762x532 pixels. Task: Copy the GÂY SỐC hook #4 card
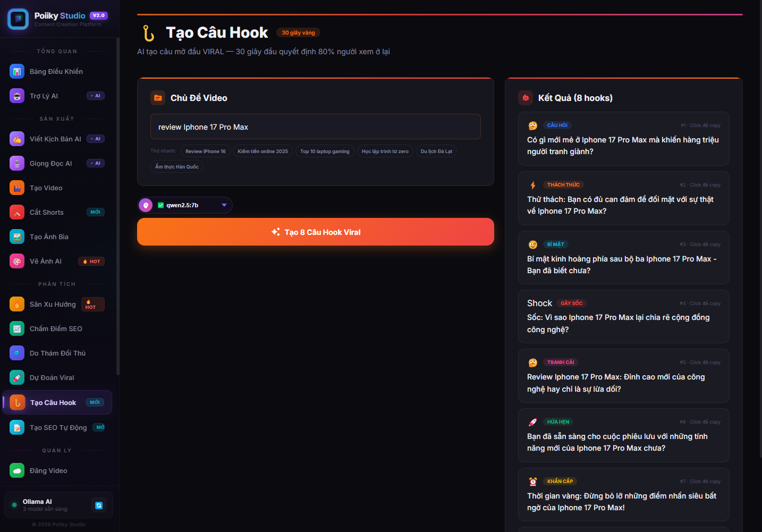623,317
